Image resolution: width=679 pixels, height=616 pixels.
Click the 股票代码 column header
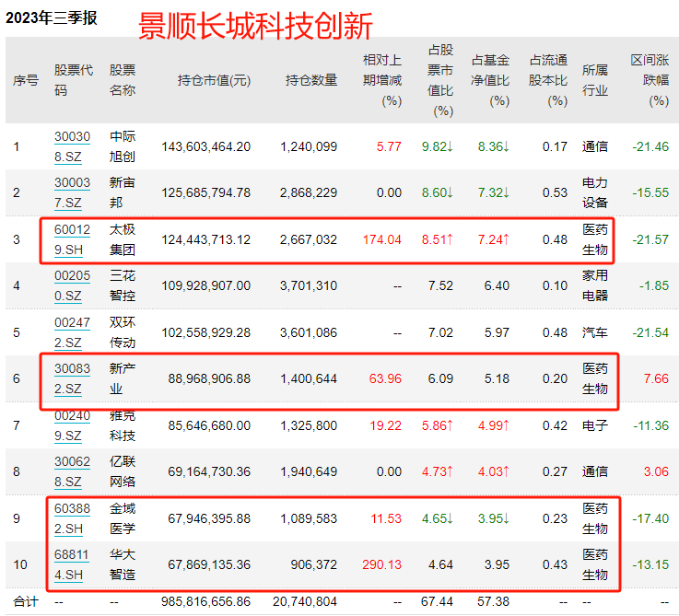[x=73, y=80]
